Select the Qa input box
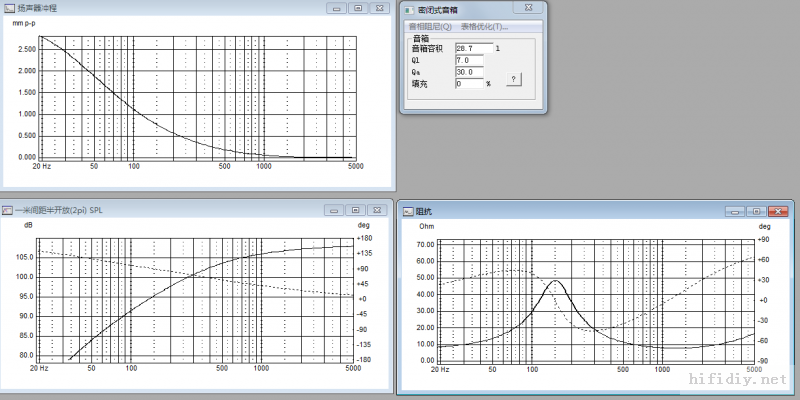This screenshot has height=400, width=800. (468, 72)
